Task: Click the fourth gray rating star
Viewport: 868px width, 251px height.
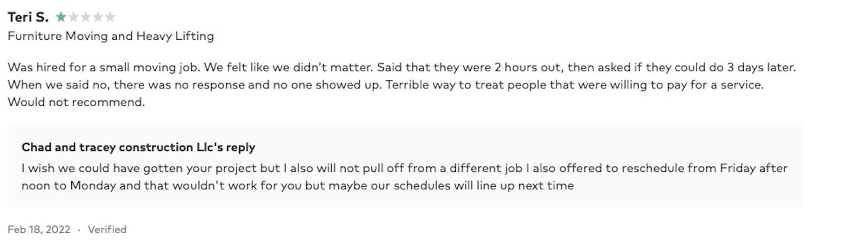Action: [x=98, y=17]
